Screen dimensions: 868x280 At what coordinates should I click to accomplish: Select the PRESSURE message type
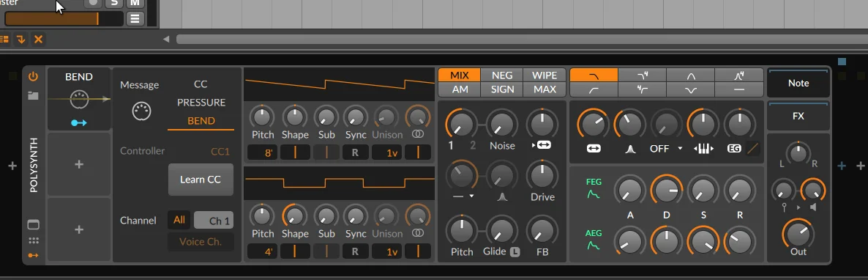[201, 103]
